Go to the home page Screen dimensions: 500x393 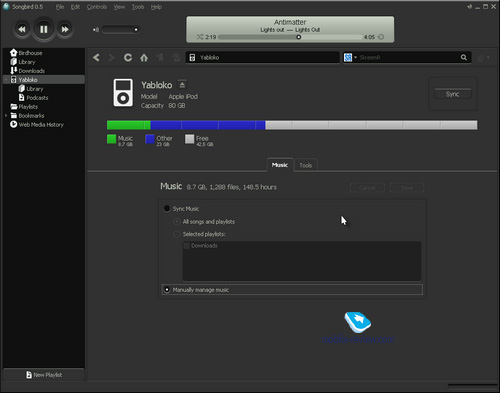[x=144, y=57]
